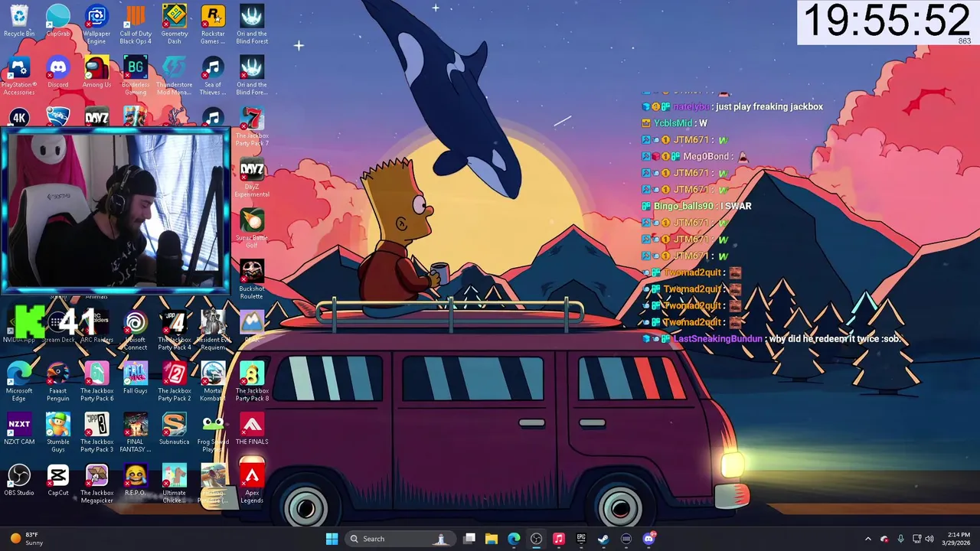Screen dimensions: 980x551
Task: Select the Discord desktop icon
Action: coord(58,73)
